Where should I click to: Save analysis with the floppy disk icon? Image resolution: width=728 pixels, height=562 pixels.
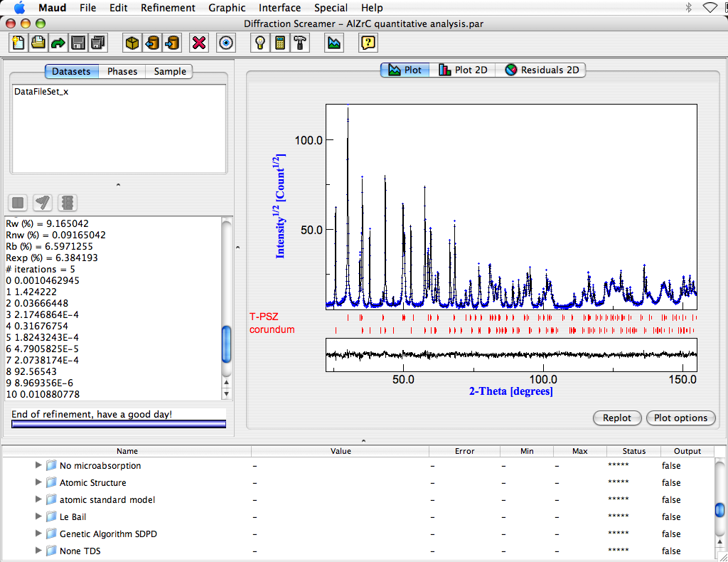coord(77,43)
